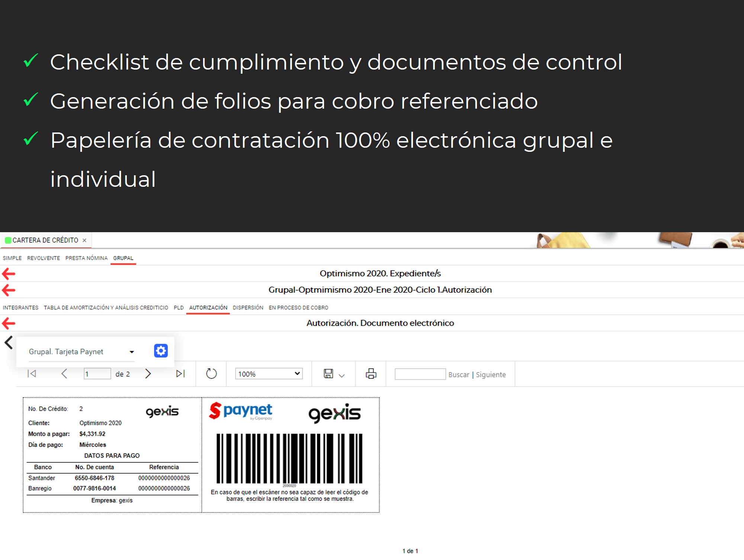
Task: Click the Buscar link
Action: click(459, 375)
